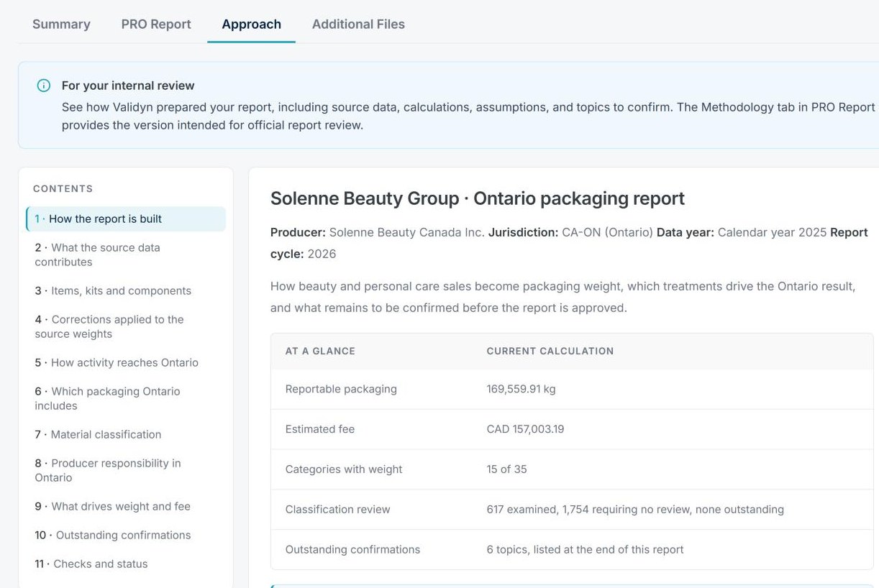
Task: Click the 'AT A GLANCE' column header
Action: (320, 352)
